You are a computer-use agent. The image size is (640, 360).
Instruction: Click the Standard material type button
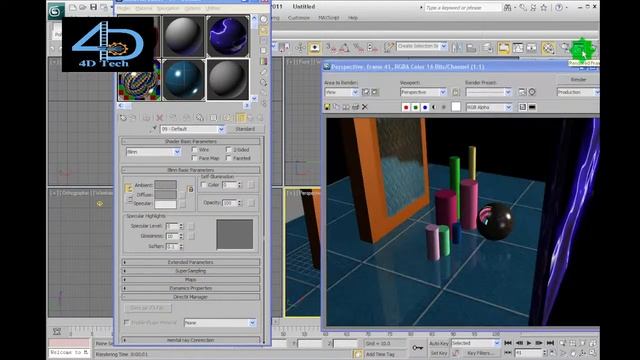tap(245, 129)
